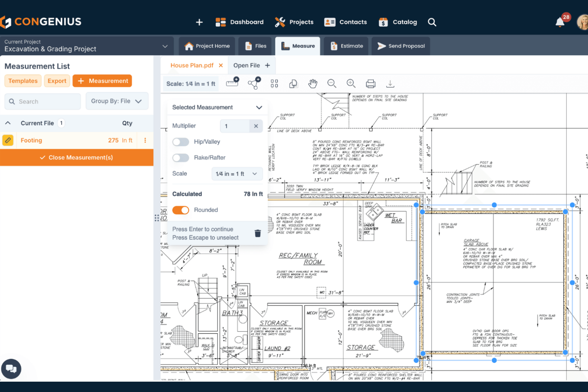
Task: Zoom in on the house plan
Action: coord(351,84)
